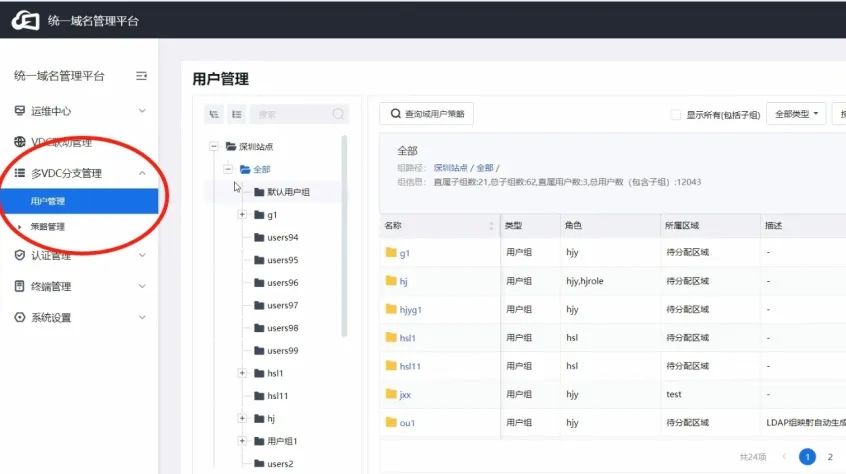
Task: Click the platform logo in the top header
Action: point(25,20)
